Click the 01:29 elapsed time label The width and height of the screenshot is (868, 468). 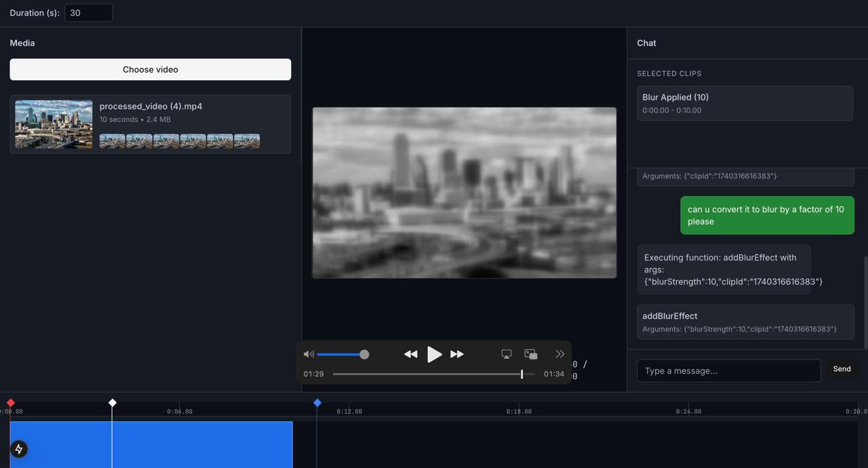(x=313, y=374)
